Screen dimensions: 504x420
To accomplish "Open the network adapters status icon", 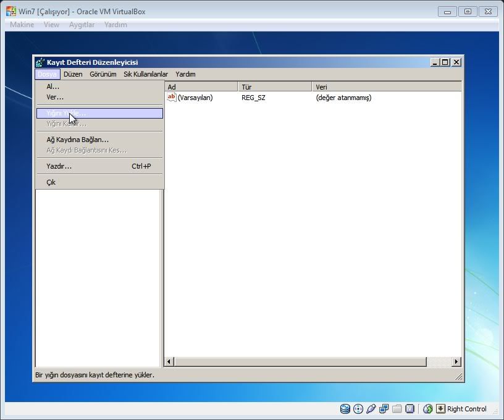I will (x=384, y=409).
